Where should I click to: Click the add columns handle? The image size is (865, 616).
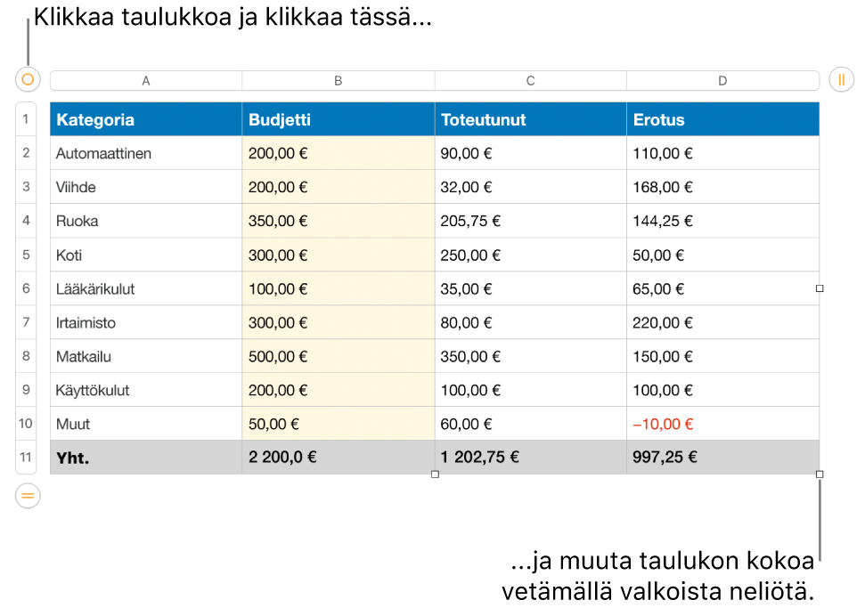(841, 80)
